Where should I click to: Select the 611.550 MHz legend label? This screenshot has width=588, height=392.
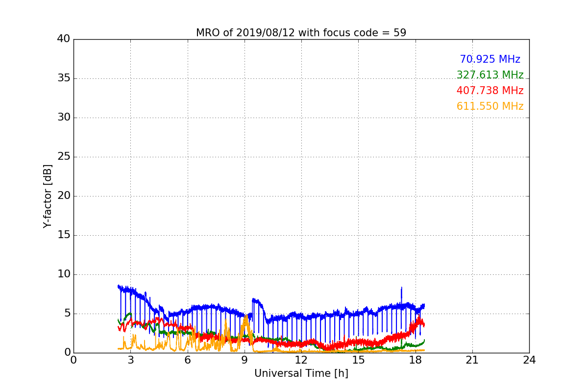pyautogui.click(x=490, y=106)
